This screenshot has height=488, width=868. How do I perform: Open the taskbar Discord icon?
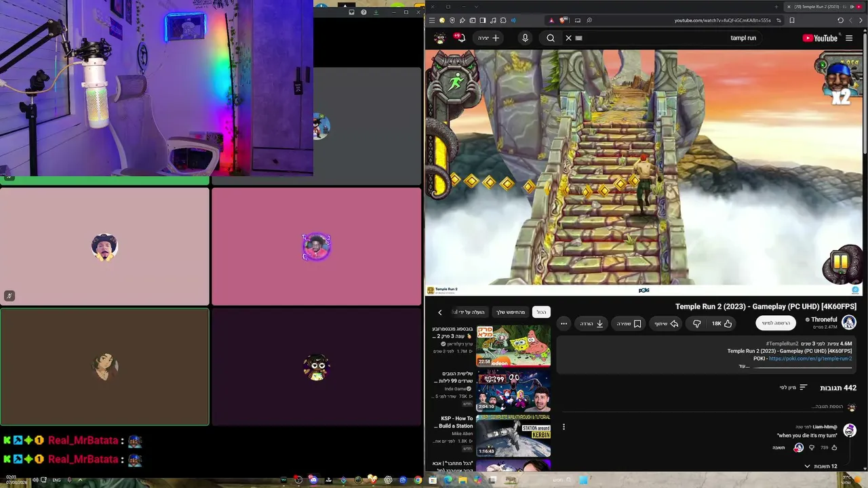(x=313, y=480)
